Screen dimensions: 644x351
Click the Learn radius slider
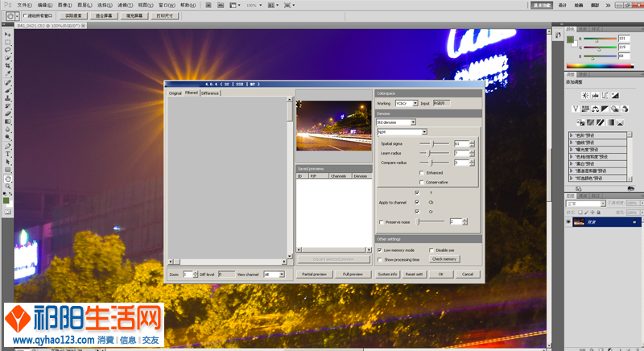click(x=434, y=153)
